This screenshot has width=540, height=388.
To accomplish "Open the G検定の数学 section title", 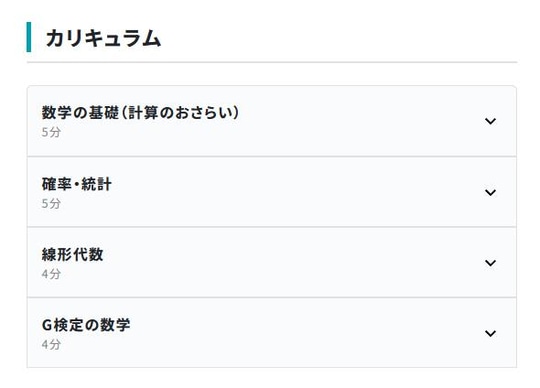I will coord(86,325).
